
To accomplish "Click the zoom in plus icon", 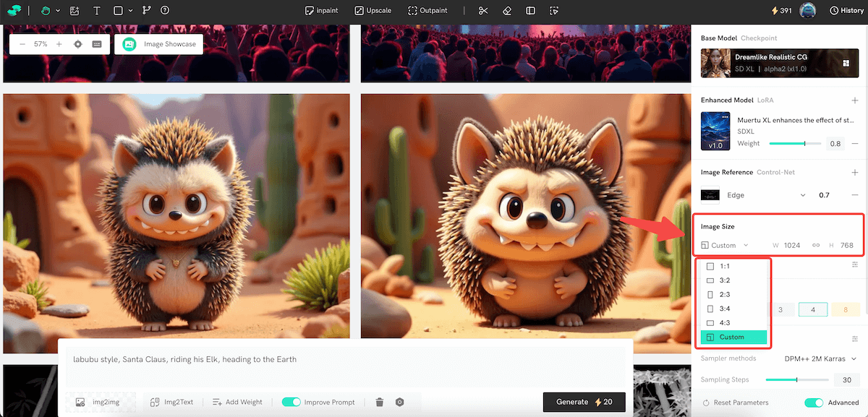I will point(59,44).
